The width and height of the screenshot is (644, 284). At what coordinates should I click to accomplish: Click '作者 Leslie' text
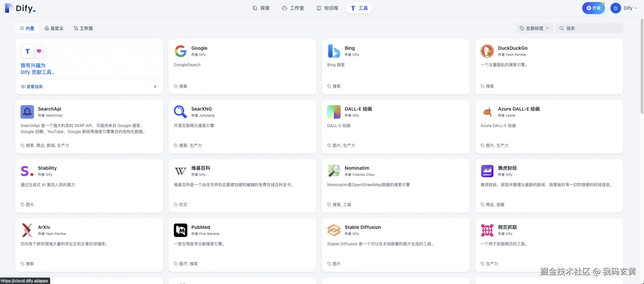tap(506, 116)
